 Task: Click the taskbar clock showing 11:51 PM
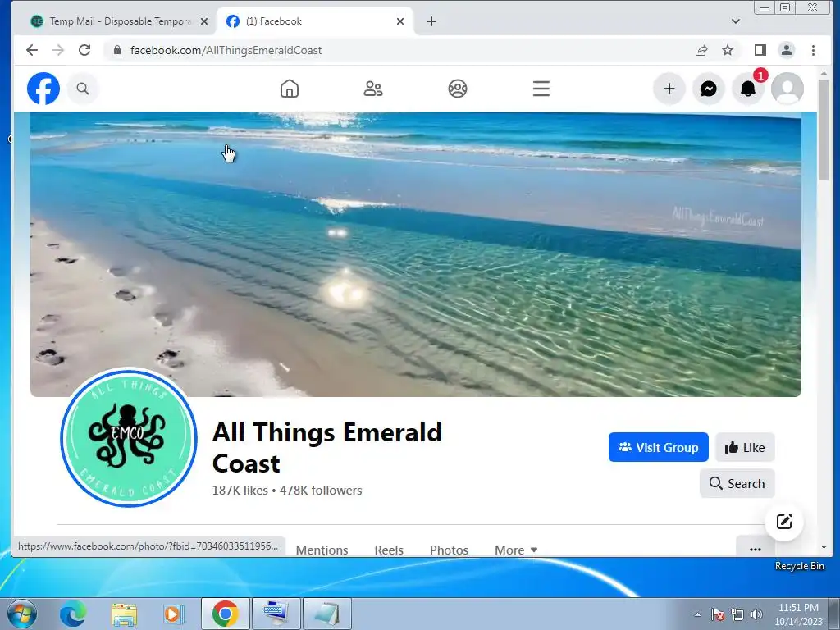798,614
